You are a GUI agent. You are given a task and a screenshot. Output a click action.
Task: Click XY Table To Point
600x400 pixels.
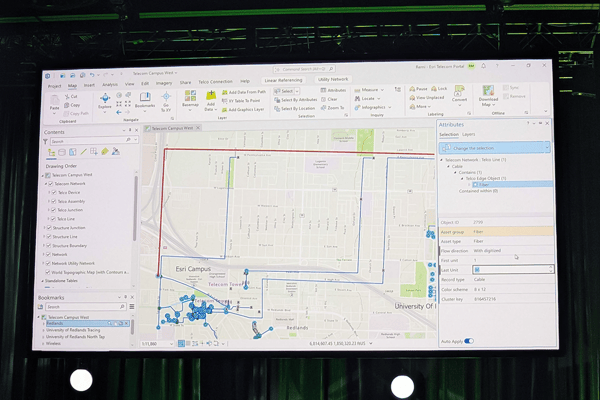click(241, 101)
